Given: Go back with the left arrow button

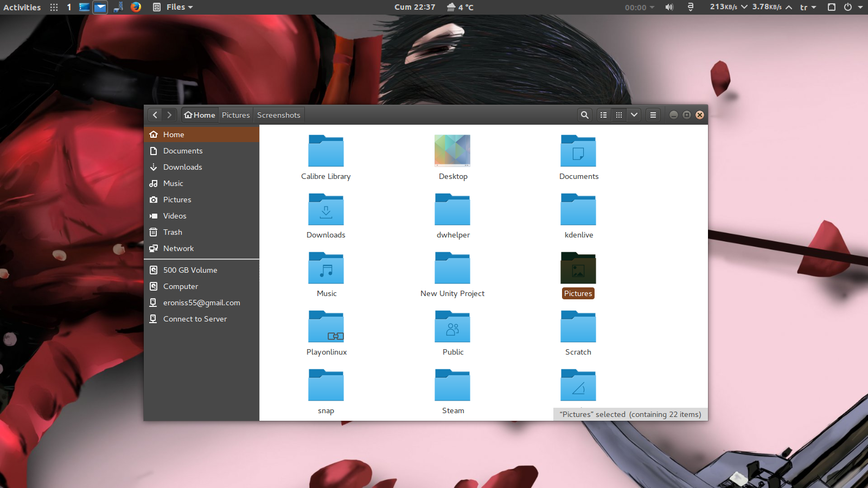Looking at the screenshot, I should (155, 115).
